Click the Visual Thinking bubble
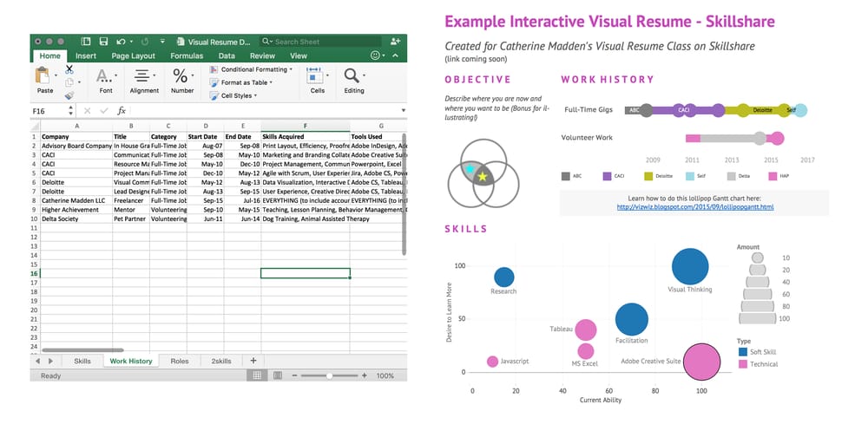The width and height of the screenshot is (868, 424). [x=690, y=266]
